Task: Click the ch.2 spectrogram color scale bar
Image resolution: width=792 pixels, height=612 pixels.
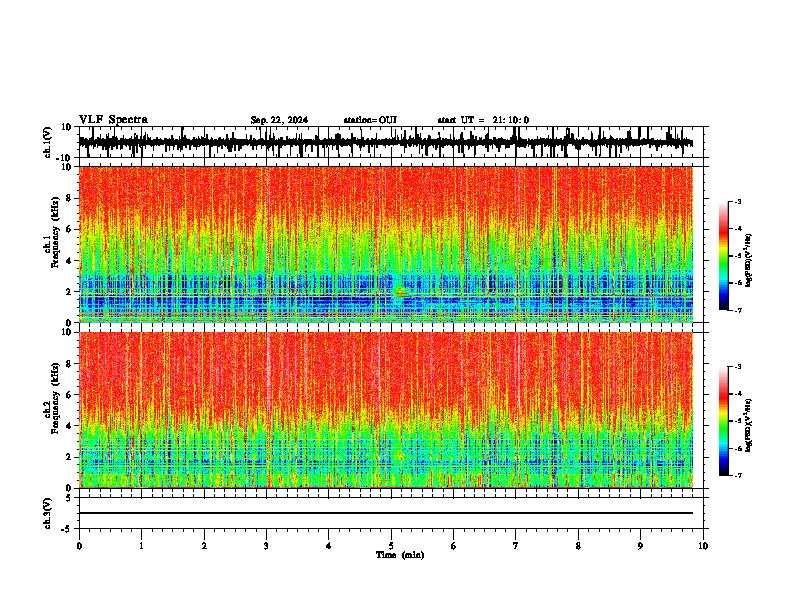Action: pos(724,421)
